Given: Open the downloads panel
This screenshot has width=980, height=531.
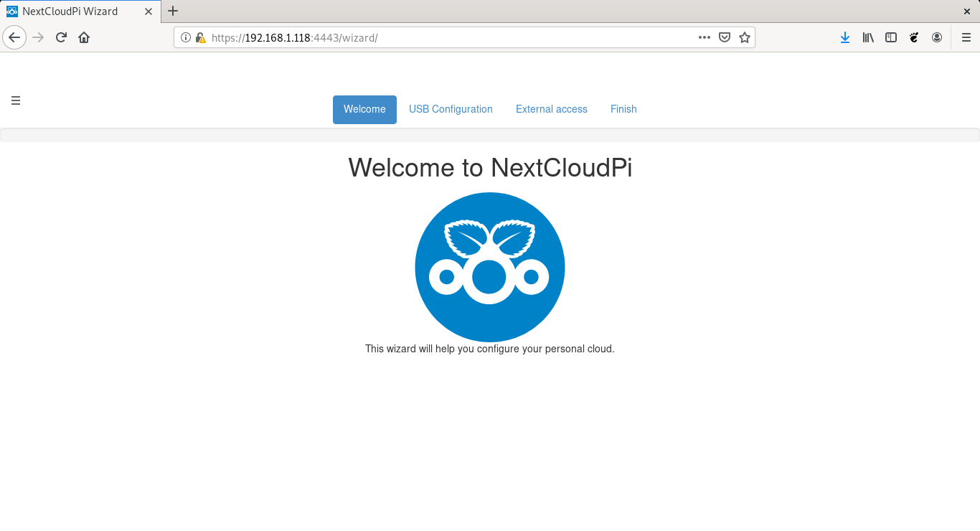Looking at the screenshot, I should (x=845, y=37).
